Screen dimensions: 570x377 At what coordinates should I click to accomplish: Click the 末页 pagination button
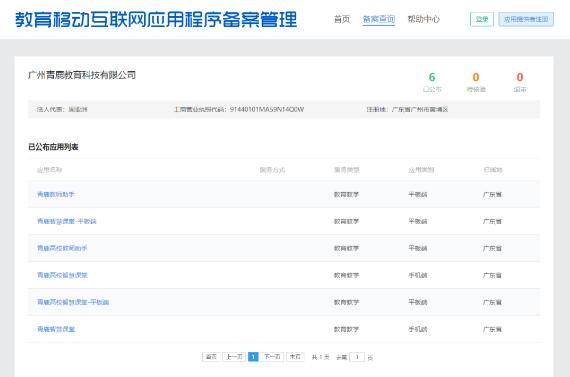coord(295,357)
